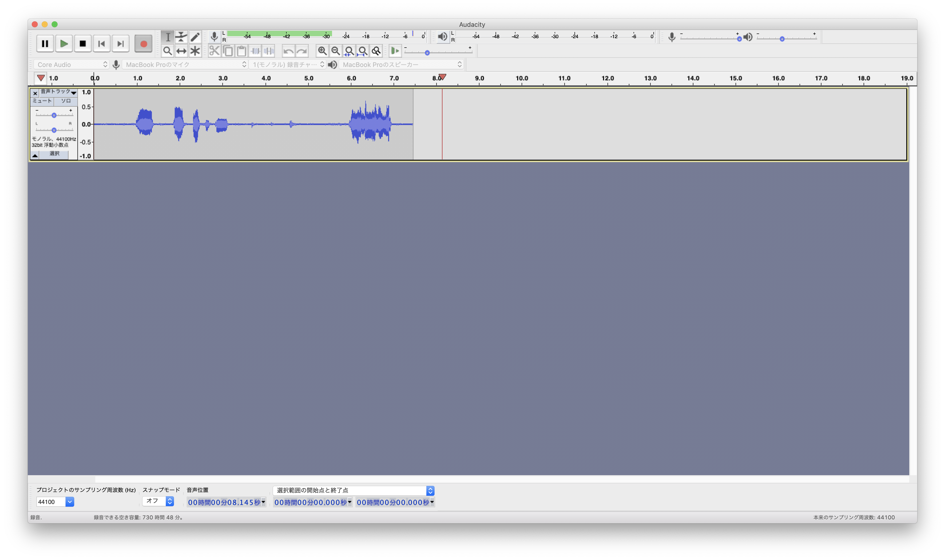Click the green Play button
This screenshot has height=560, width=945.
[64, 44]
